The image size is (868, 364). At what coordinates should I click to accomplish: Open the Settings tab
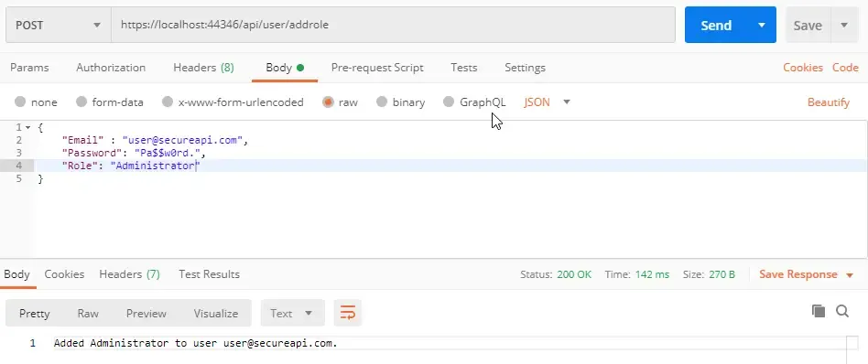[525, 68]
